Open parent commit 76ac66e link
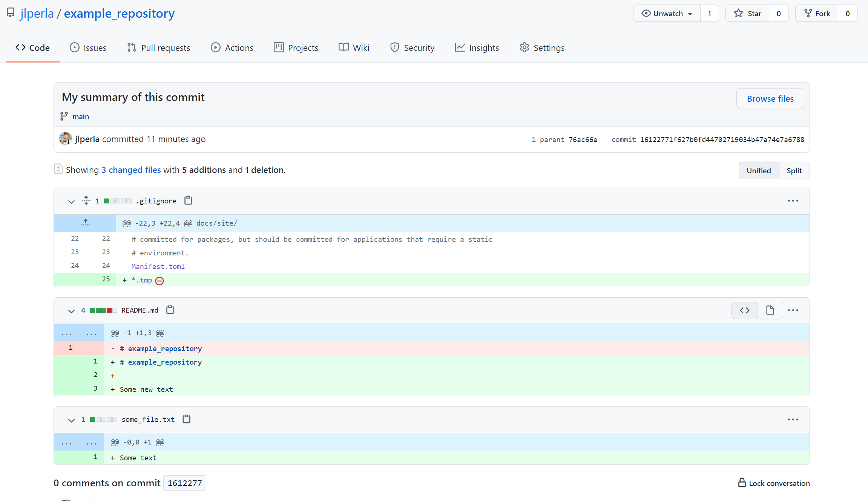This screenshot has height=501, width=868. click(583, 140)
